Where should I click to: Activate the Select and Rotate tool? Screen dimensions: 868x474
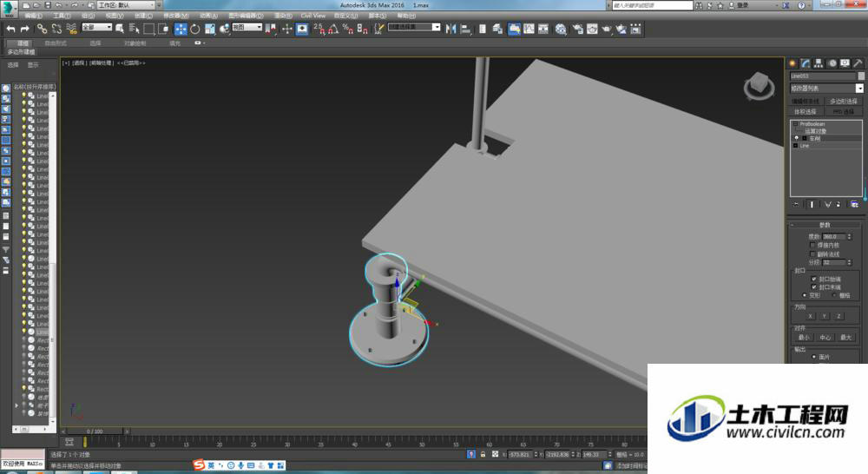point(194,29)
